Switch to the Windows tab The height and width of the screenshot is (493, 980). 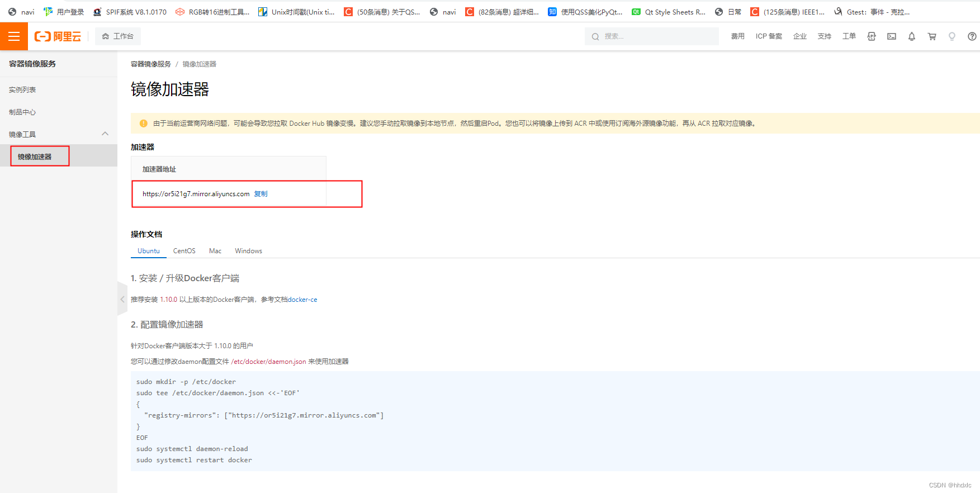(x=249, y=251)
